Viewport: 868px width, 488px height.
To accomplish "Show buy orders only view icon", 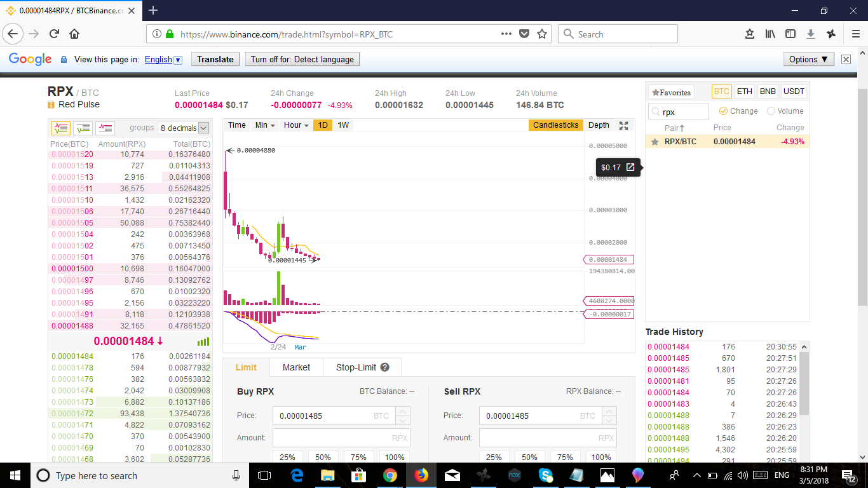I will point(83,128).
